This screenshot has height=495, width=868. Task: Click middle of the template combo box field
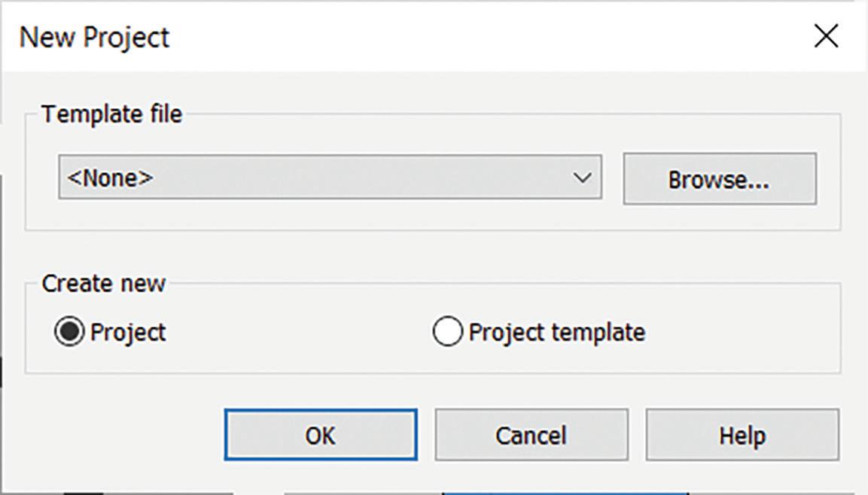(330, 178)
